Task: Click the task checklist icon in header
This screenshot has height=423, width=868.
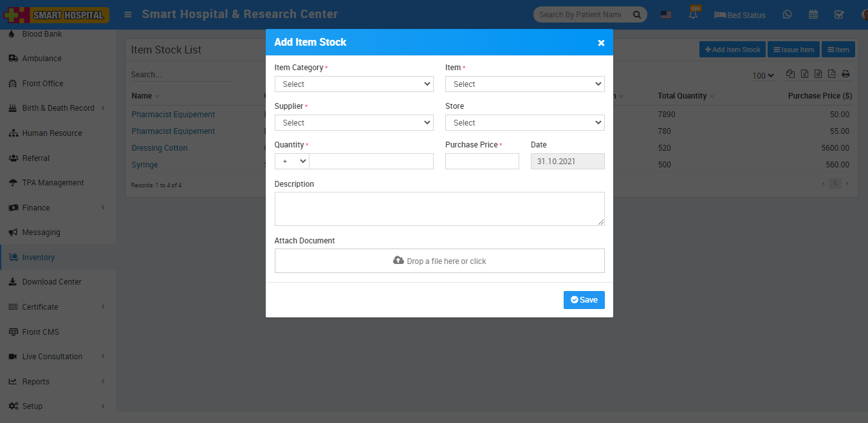Action: pos(839,15)
